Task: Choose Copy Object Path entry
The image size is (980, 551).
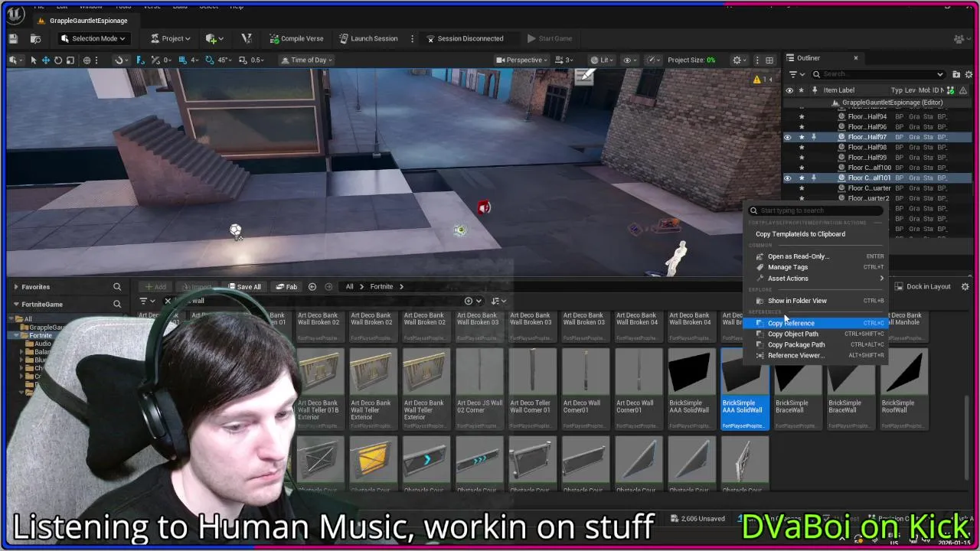Action: click(816, 334)
